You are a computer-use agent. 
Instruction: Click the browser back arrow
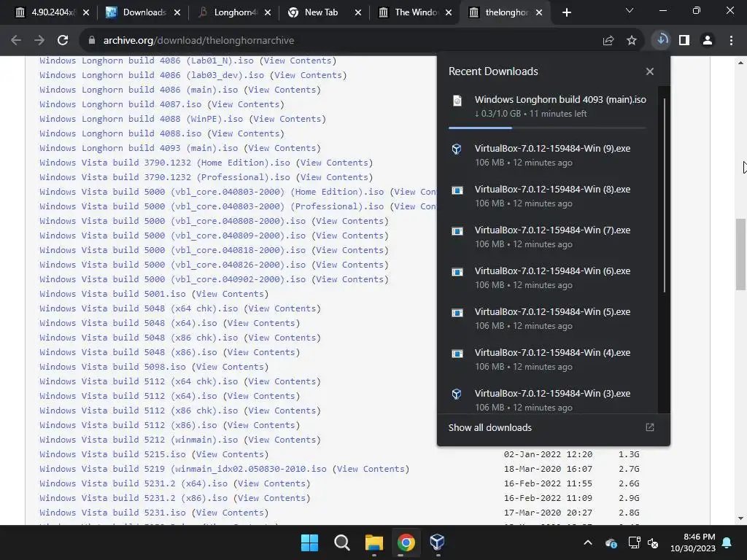[x=16, y=41]
